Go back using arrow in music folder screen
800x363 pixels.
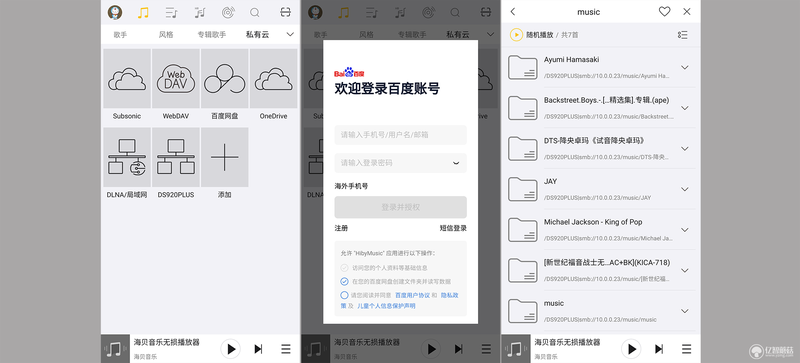tap(513, 12)
